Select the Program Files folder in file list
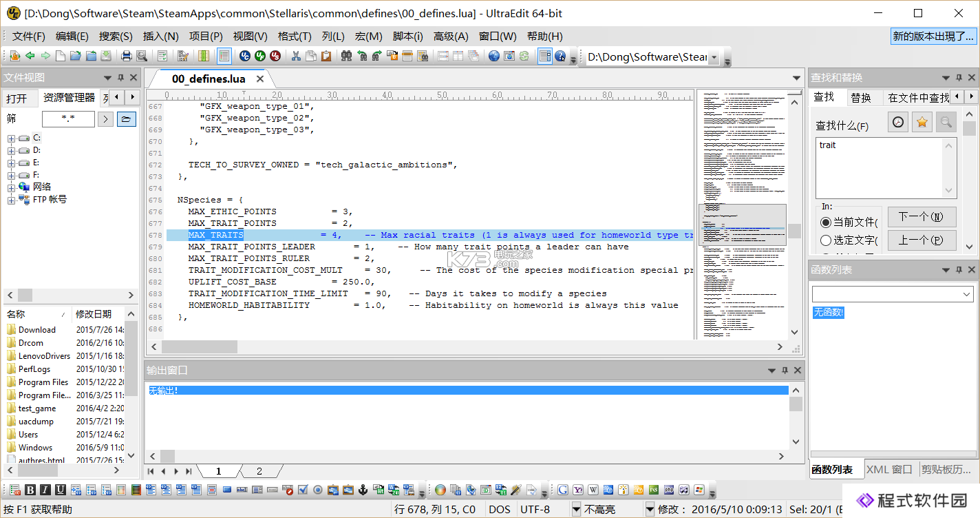 [43, 382]
